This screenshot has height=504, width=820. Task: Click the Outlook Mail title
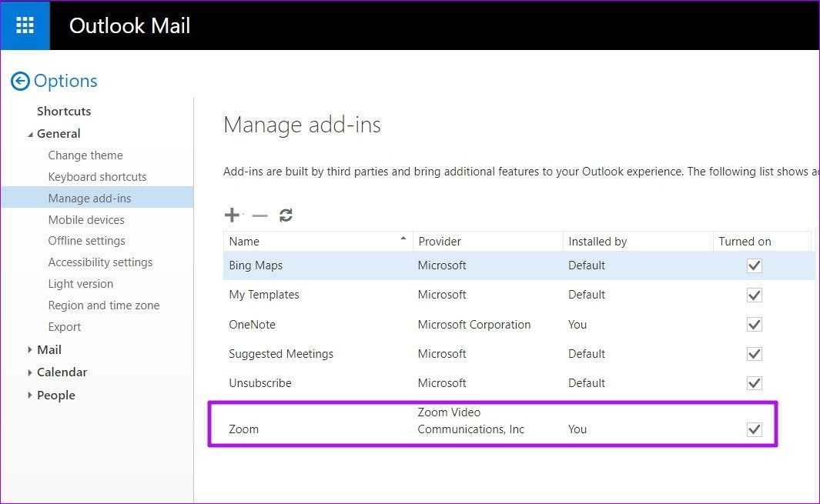[129, 26]
